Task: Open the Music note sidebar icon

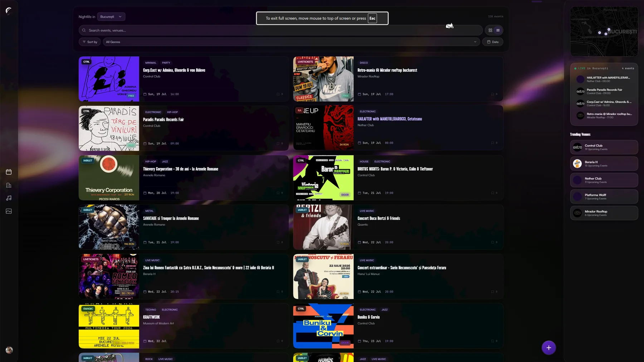Action: (9, 198)
